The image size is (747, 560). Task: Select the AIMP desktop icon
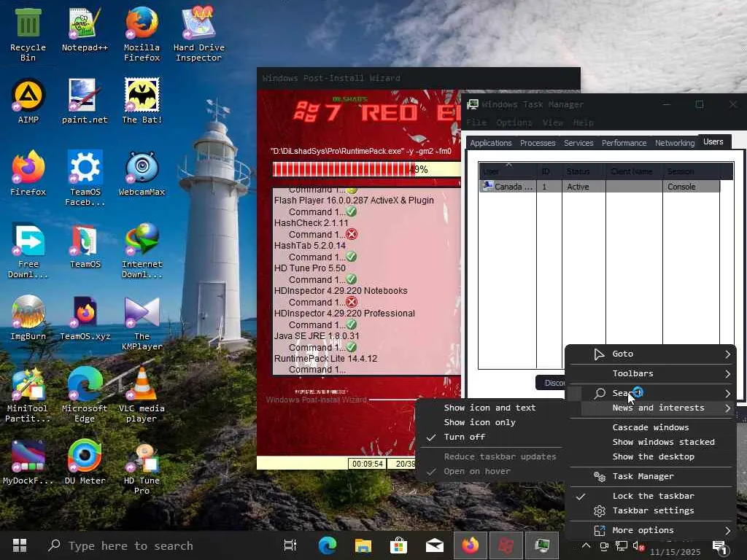click(x=28, y=101)
